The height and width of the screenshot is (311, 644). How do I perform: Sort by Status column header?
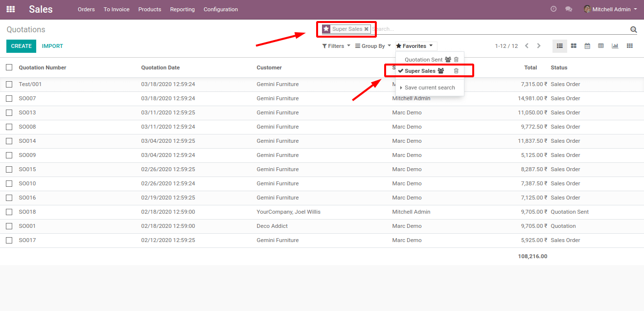[559, 67]
